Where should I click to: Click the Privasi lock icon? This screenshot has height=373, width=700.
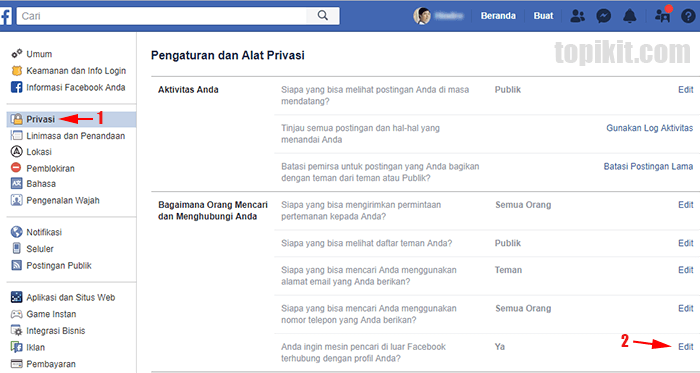coord(17,119)
